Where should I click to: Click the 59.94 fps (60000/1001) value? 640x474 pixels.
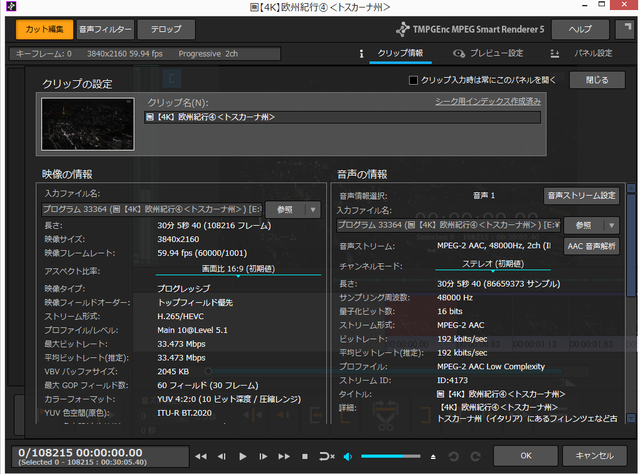(202, 253)
